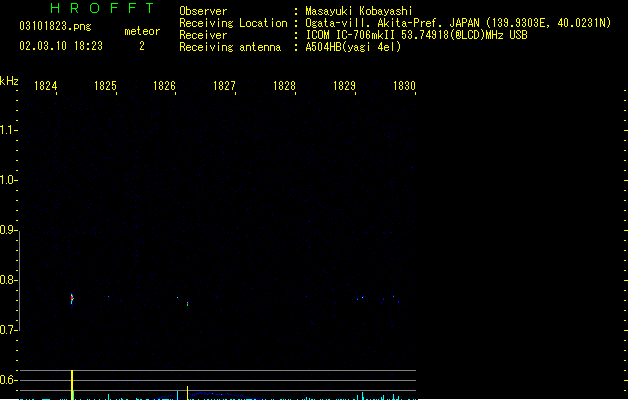Click the 1.1 frequency axis label

click(8, 130)
